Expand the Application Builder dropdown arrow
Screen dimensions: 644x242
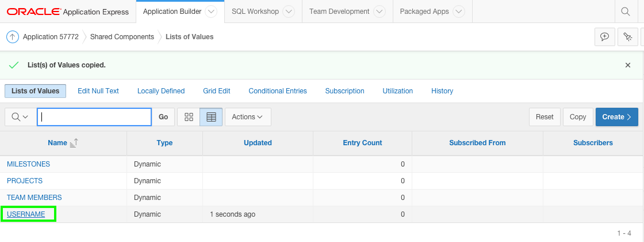(x=211, y=12)
